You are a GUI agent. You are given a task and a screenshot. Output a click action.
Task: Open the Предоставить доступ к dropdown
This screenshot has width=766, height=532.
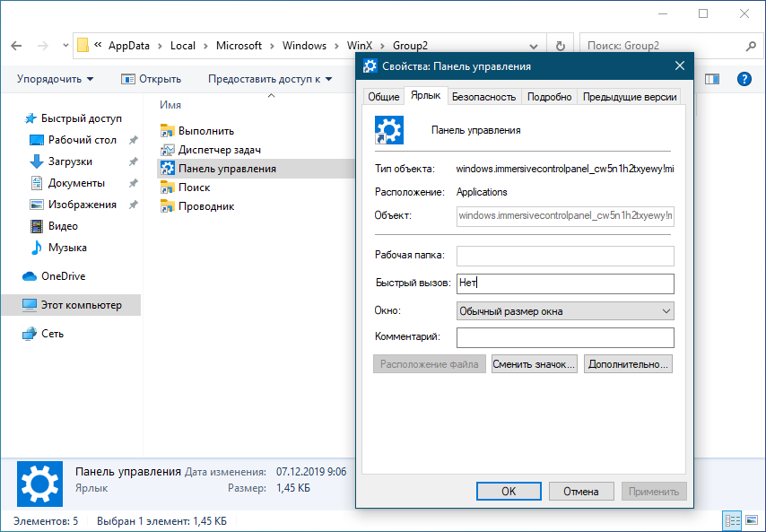click(270, 79)
